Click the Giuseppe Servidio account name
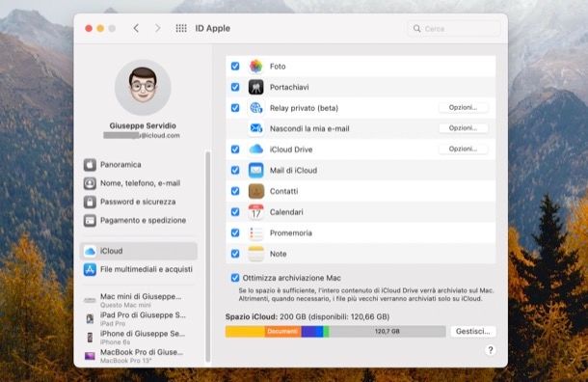This screenshot has height=382, width=588. [143, 125]
